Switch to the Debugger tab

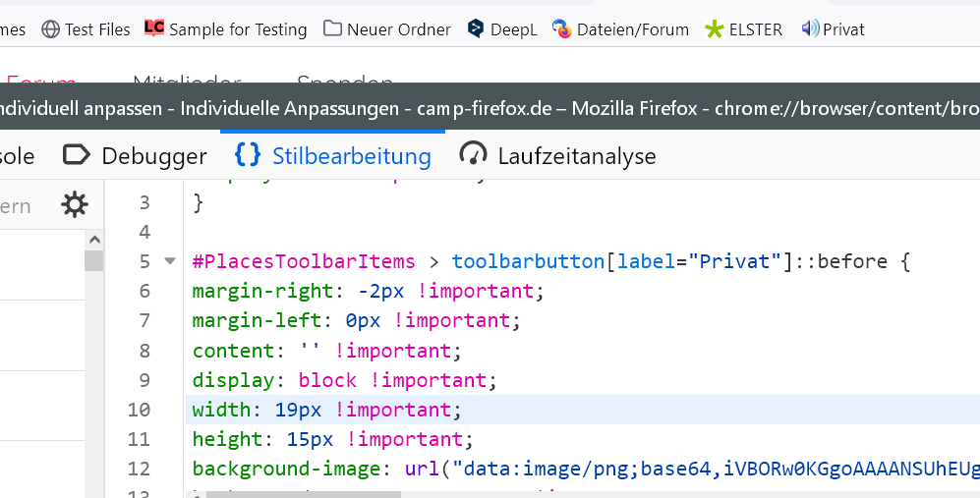coord(135,155)
